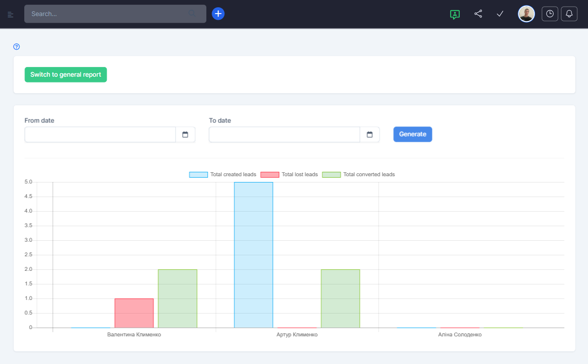
Task: Click the Switch to general report button
Action: point(66,75)
